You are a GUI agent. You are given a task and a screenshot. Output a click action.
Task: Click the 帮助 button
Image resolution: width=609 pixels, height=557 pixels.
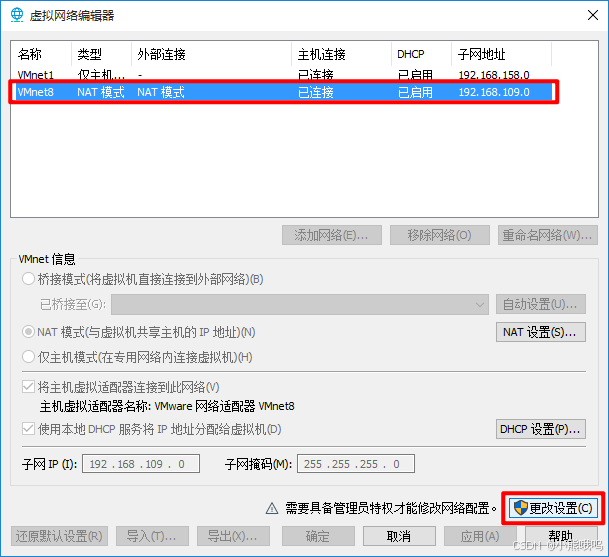coord(561,536)
